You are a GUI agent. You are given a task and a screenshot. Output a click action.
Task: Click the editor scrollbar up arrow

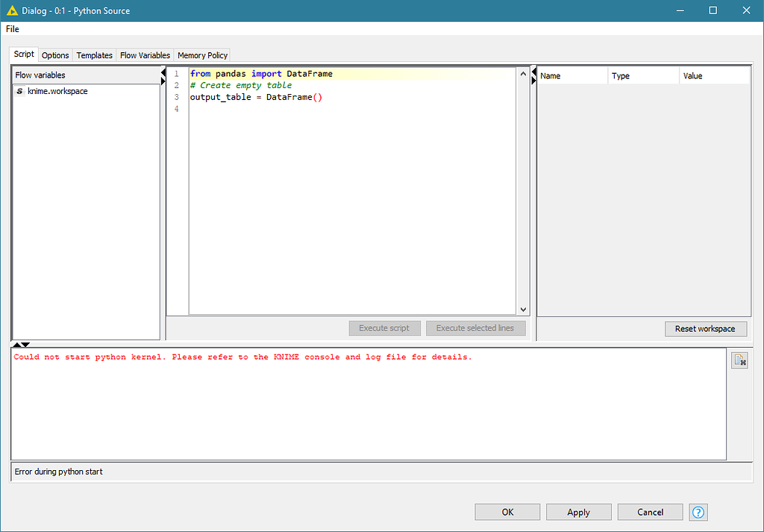[523, 73]
